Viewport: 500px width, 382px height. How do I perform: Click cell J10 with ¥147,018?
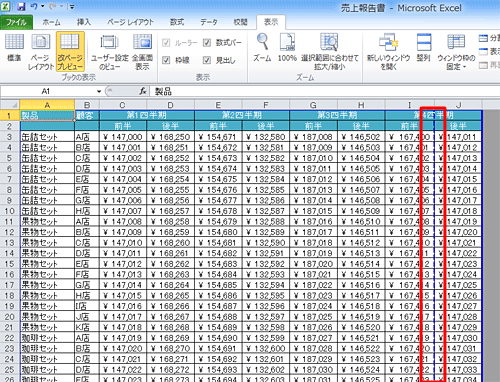pos(458,211)
